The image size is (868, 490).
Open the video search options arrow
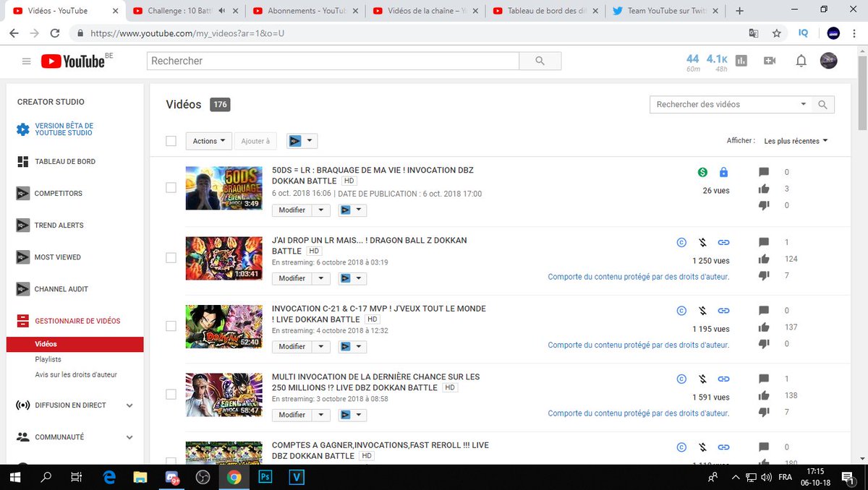[x=804, y=105]
